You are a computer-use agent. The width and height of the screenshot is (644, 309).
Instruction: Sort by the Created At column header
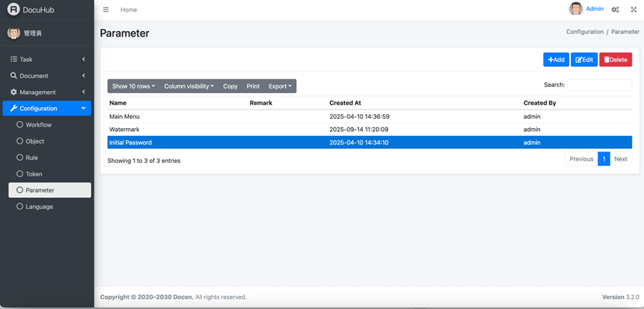point(425,103)
